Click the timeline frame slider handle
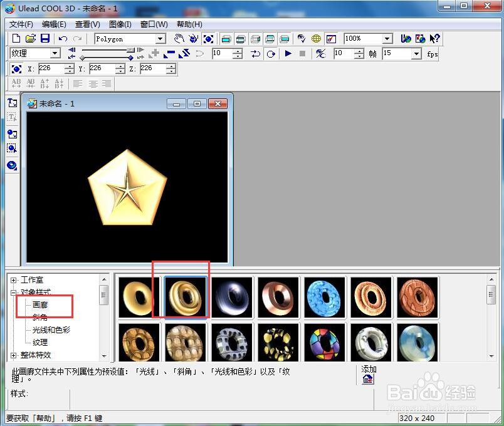This screenshot has width=504, height=426. point(130,50)
